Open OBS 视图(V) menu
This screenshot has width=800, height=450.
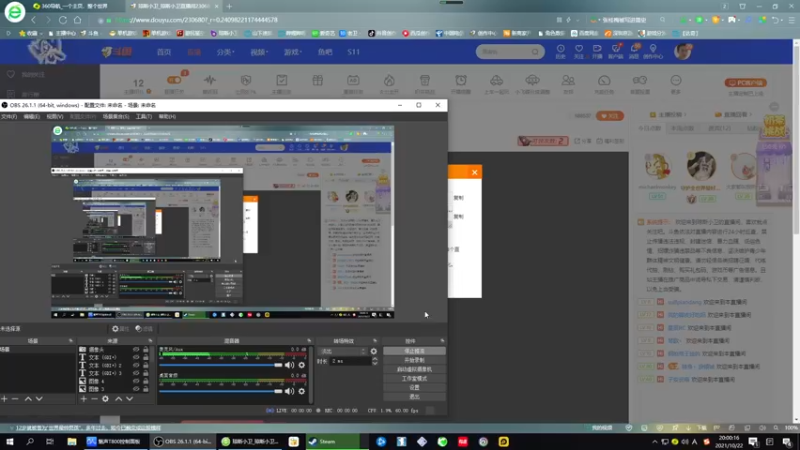(x=55, y=116)
